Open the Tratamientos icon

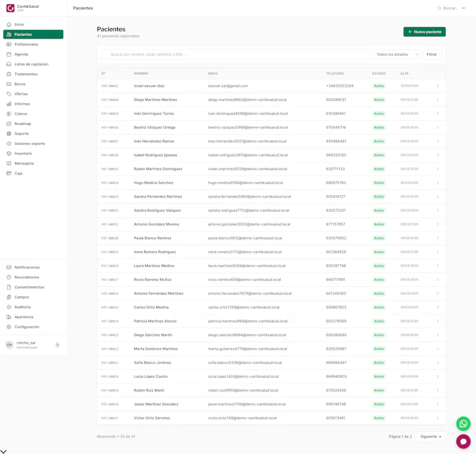pos(9,74)
